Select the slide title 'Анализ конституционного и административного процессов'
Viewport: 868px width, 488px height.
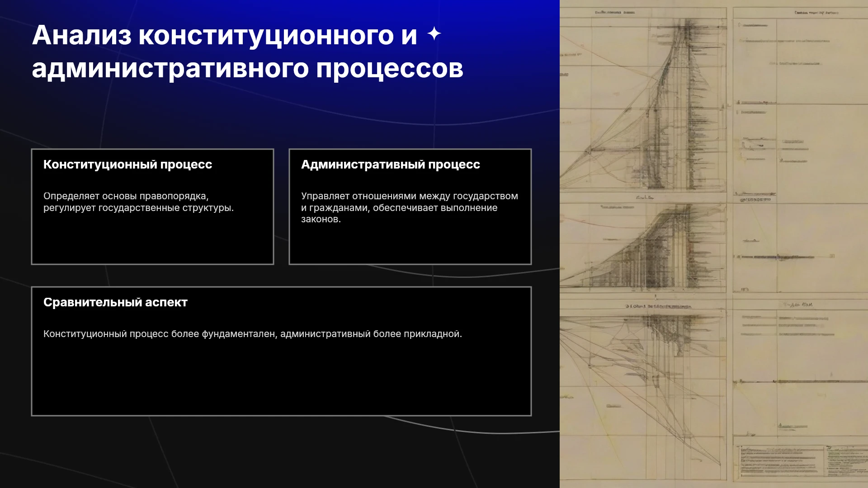pyautogui.click(x=248, y=52)
